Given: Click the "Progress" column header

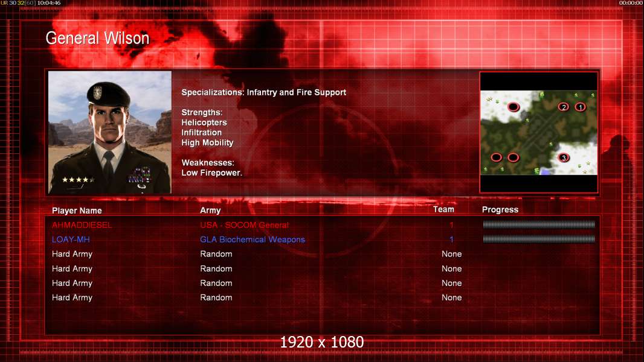Looking at the screenshot, I should tap(500, 210).
